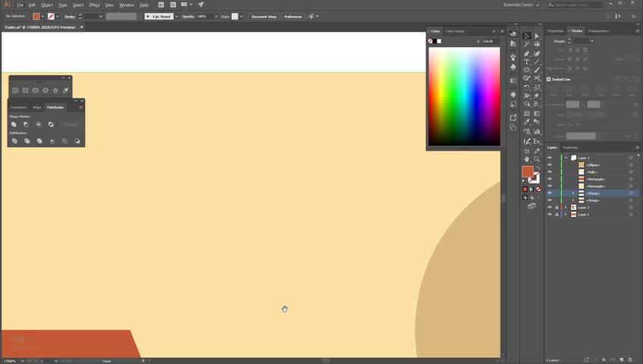The width and height of the screenshot is (643, 364).
Task: Select the Column Graph tool
Action: coord(537,132)
